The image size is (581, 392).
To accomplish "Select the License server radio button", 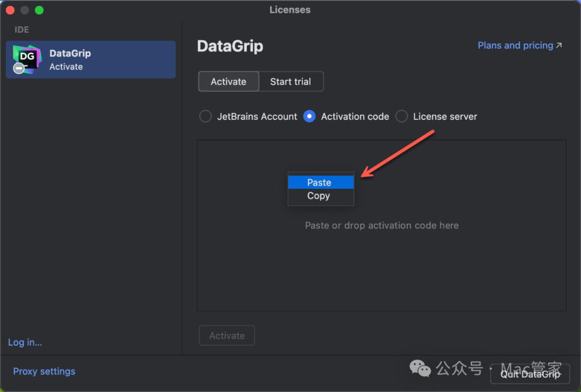I will coord(401,117).
